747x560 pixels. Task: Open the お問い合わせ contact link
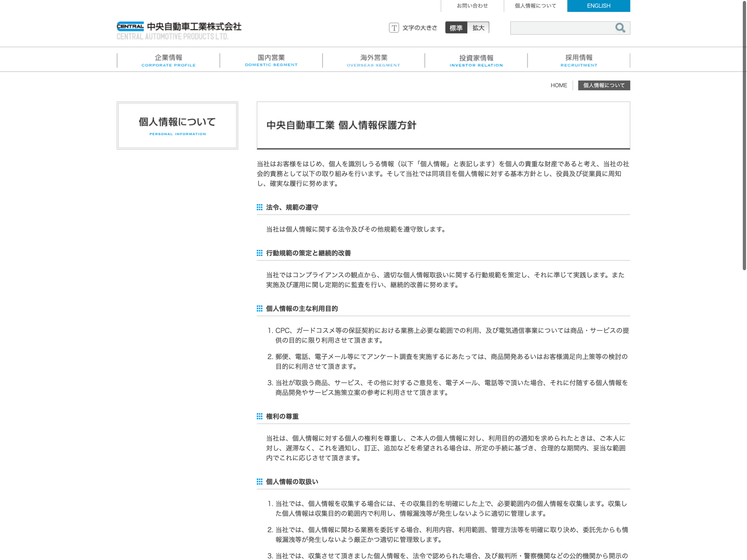(472, 6)
